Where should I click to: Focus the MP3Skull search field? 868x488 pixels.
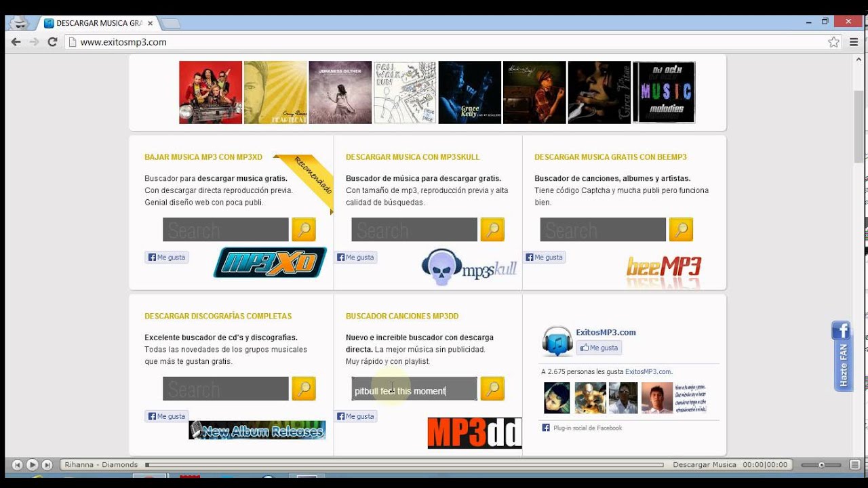pos(414,230)
